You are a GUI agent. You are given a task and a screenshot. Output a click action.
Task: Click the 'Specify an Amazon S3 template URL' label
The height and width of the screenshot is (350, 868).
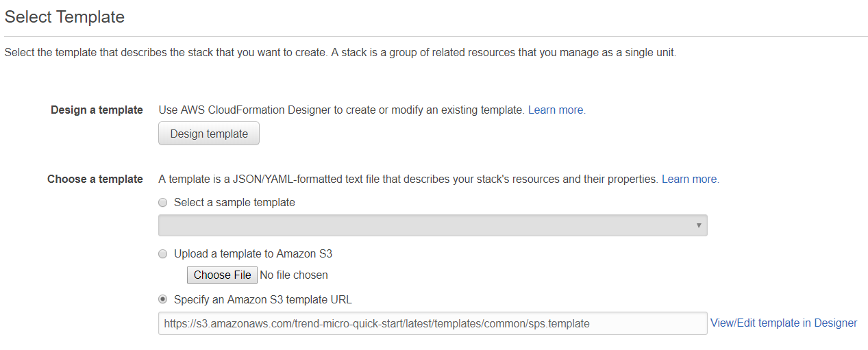tap(262, 300)
